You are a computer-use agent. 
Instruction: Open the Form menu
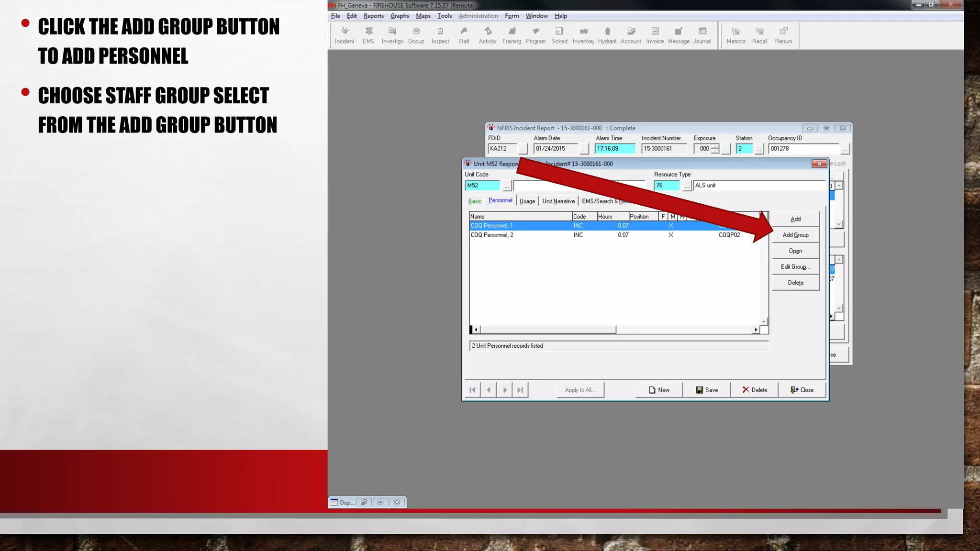pos(512,16)
